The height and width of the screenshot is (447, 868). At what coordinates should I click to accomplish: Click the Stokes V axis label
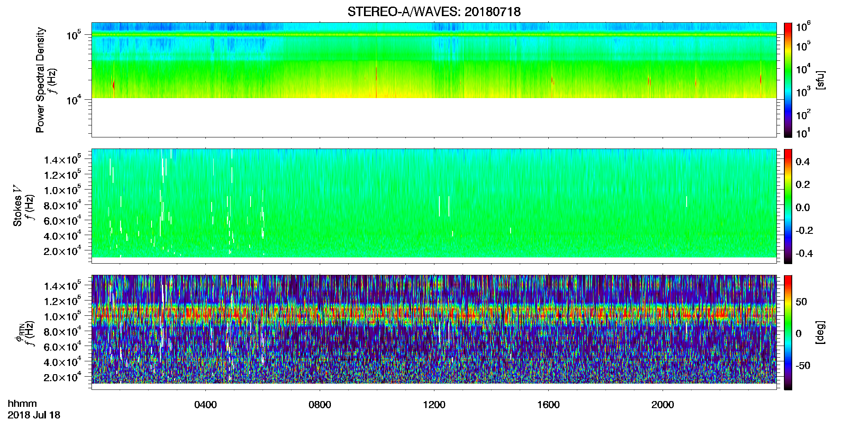pyautogui.click(x=18, y=206)
